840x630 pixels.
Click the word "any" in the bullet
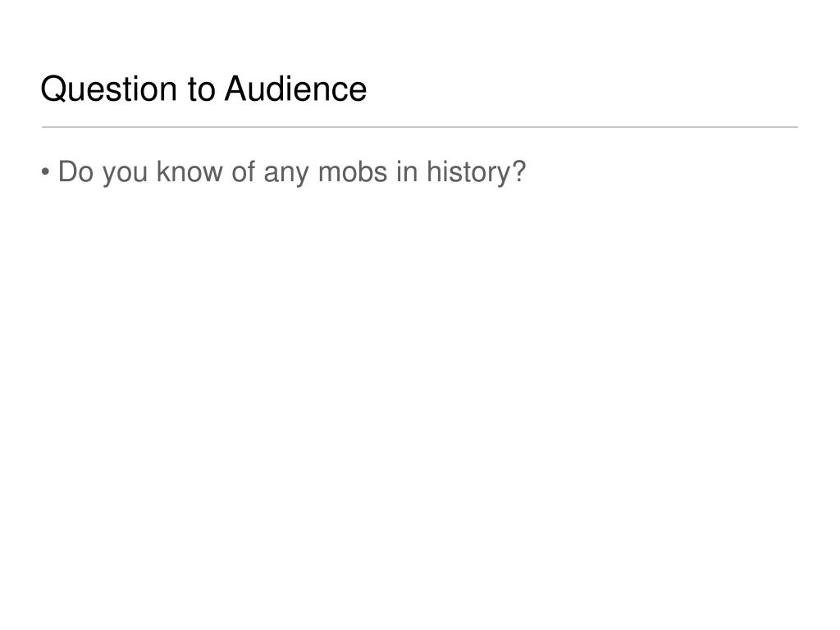(x=286, y=175)
